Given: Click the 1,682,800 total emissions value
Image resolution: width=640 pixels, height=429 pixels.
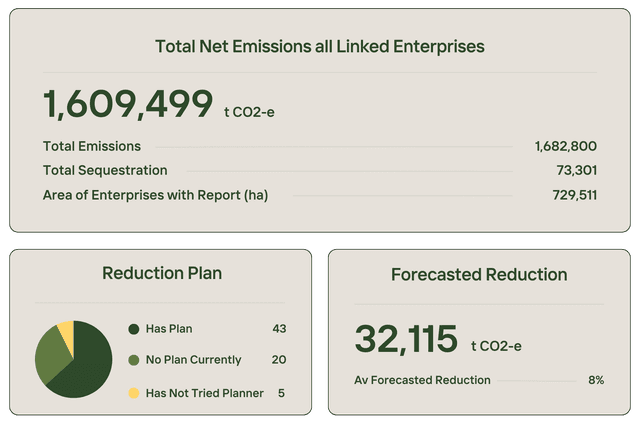Looking at the screenshot, I should [566, 146].
